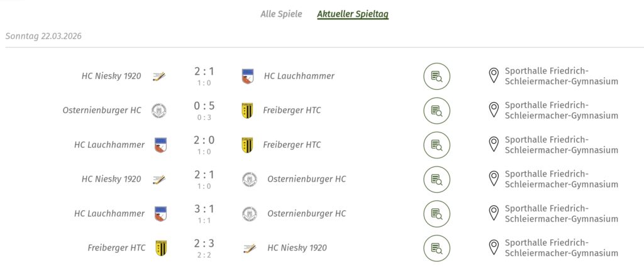View match report for Freiberger vs Niesky
The width and height of the screenshot is (644, 270).
click(436, 248)
